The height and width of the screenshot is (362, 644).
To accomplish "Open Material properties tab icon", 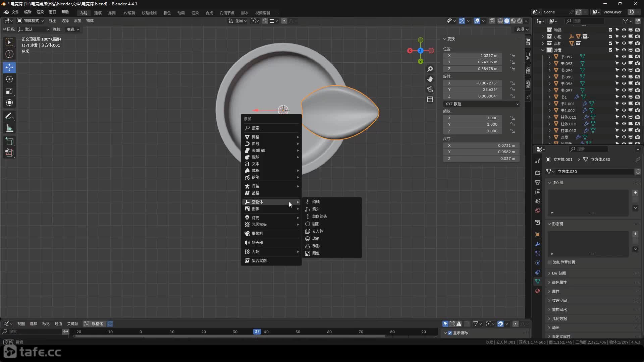I will [538, 291].
